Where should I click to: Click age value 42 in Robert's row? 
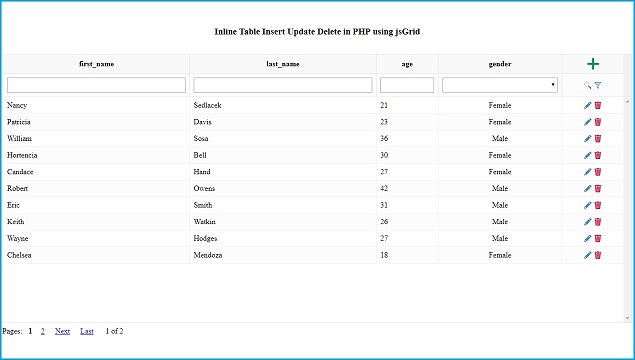[384, 188]
